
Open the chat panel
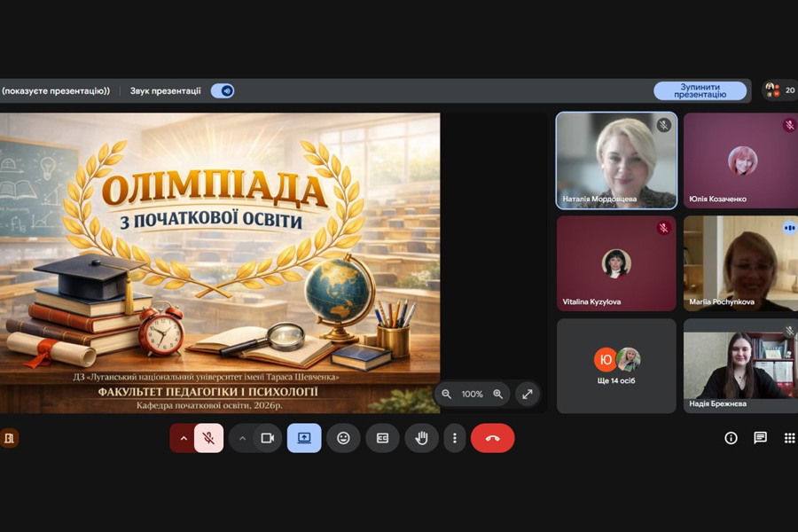[760, 438]
